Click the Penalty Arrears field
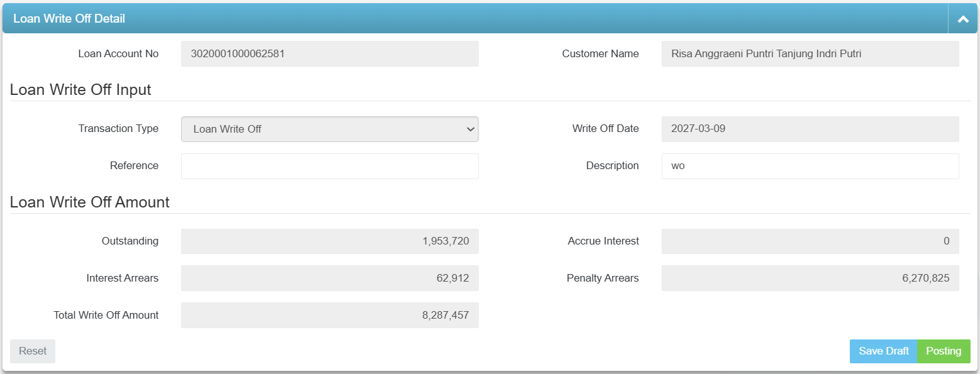The image size is (980, 374). tap(810, 278)
